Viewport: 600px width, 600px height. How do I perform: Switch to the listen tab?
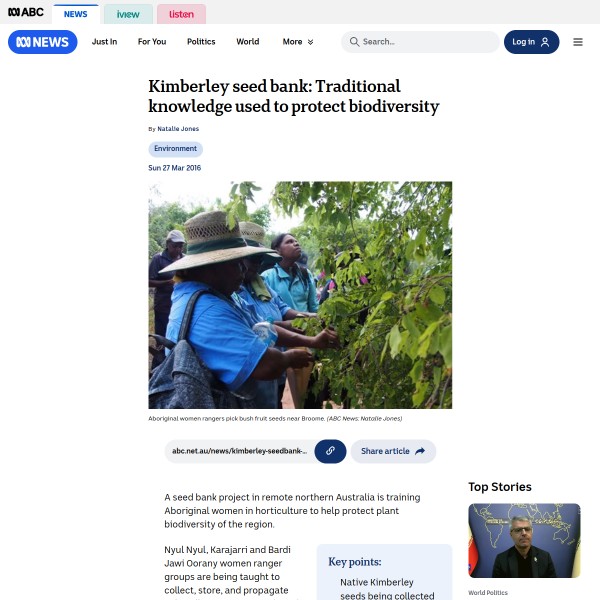click(x=181, y=14)
